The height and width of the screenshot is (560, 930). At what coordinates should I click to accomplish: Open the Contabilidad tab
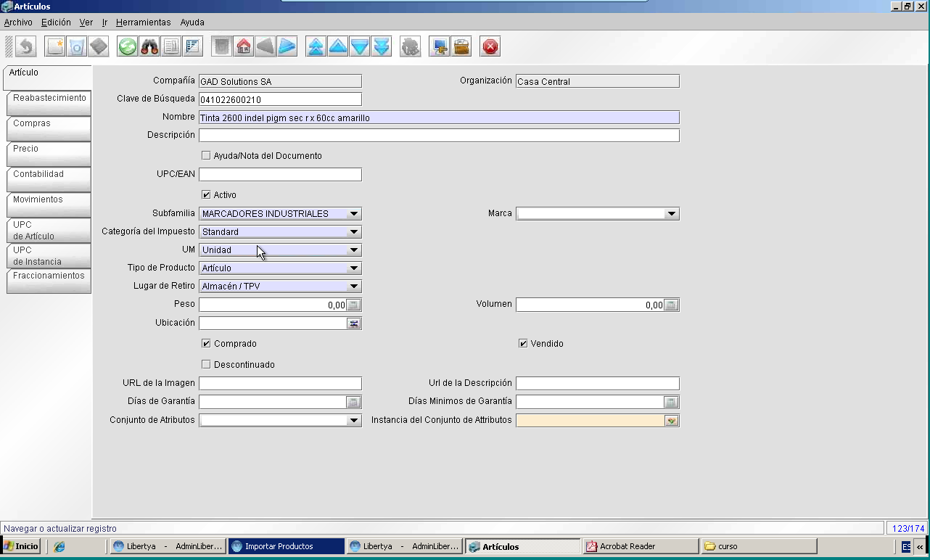point(49,179)
